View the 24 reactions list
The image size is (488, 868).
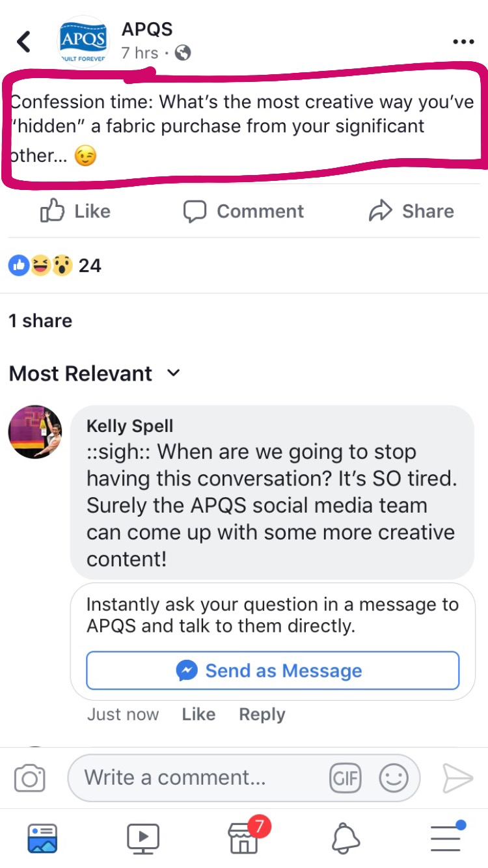point(55,265)
